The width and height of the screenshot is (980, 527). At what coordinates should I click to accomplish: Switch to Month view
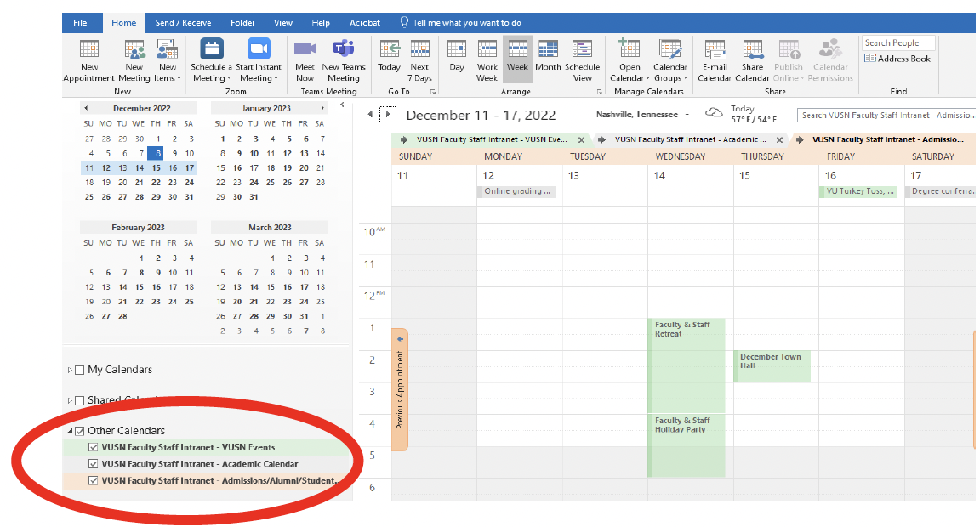click(x=548, y=51)
